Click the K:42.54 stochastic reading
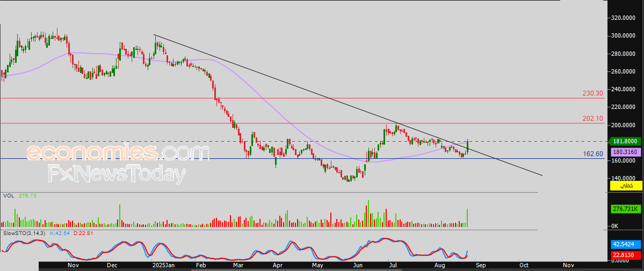The height and width of the screenshot is (271, 644). click(x=60, y=233)
